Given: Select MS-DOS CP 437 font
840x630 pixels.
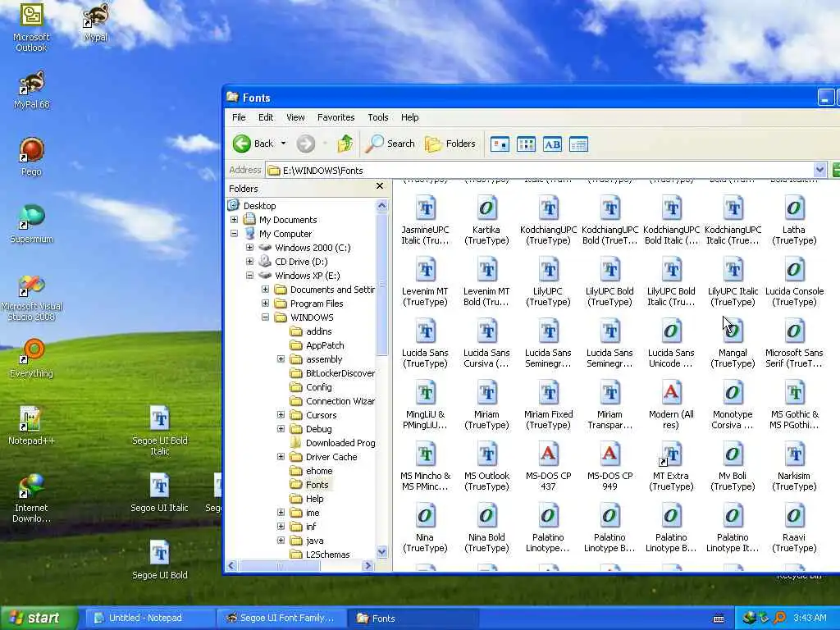Looking at the screenshot, I should 548,467.
